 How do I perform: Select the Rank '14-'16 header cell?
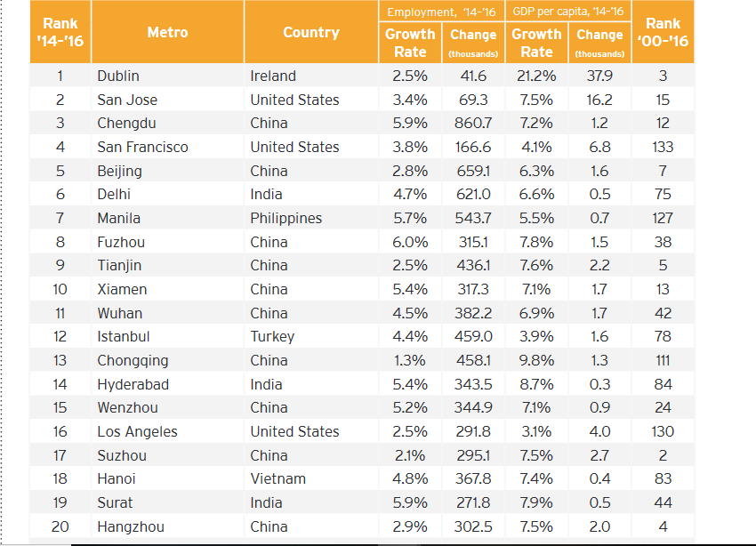point(60,32)
